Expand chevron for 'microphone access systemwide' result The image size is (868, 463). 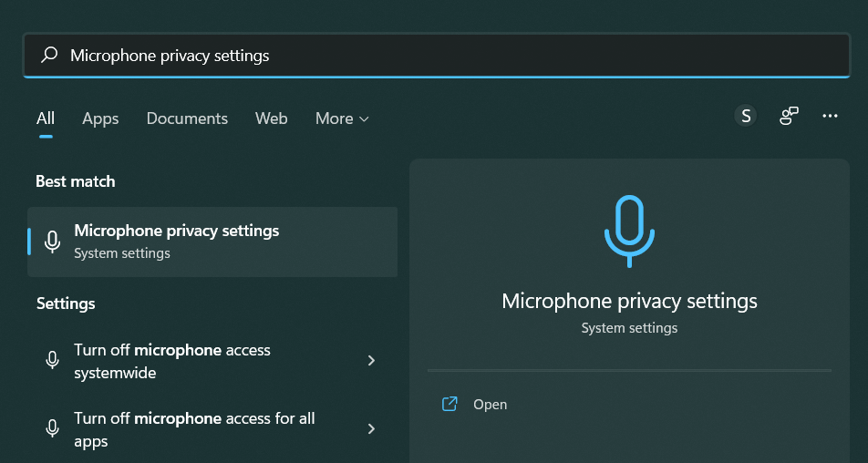point(371,361)
